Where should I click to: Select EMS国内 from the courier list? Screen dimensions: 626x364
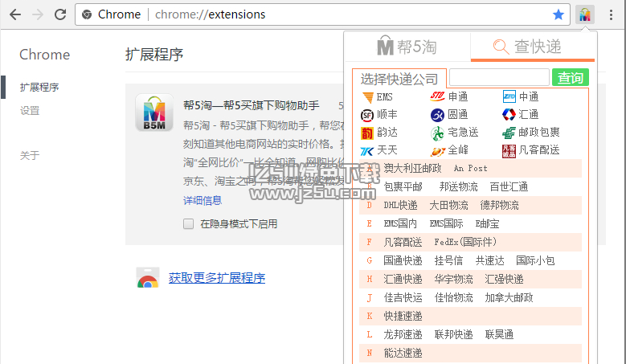(400, 223)
